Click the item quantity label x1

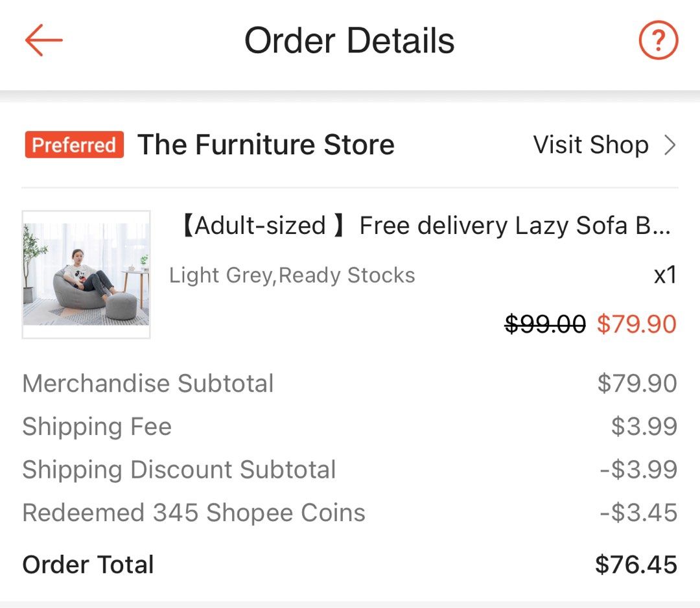pos(665,275)
